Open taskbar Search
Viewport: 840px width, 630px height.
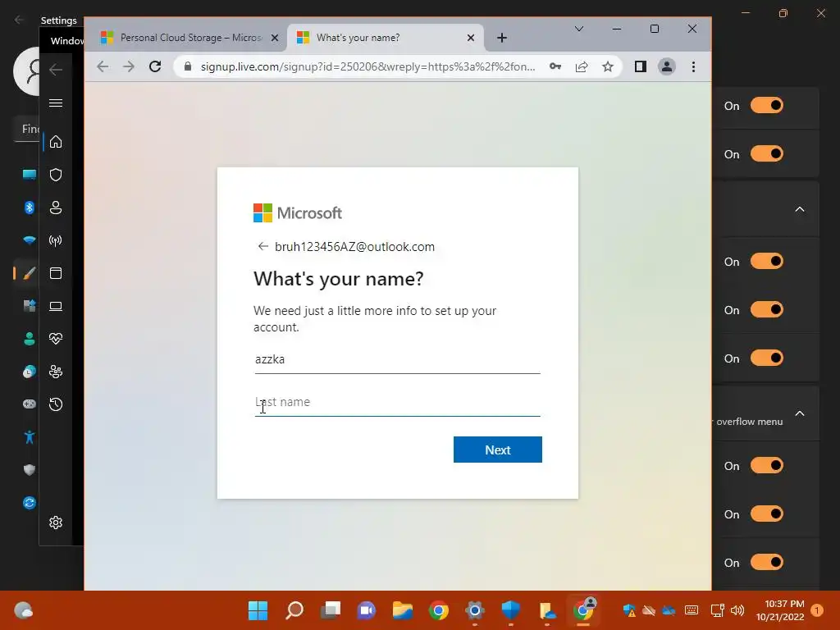294,610
